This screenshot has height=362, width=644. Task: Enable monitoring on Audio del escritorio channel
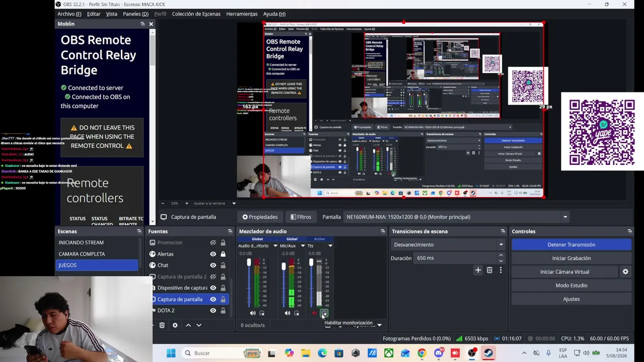pos(262,313)
